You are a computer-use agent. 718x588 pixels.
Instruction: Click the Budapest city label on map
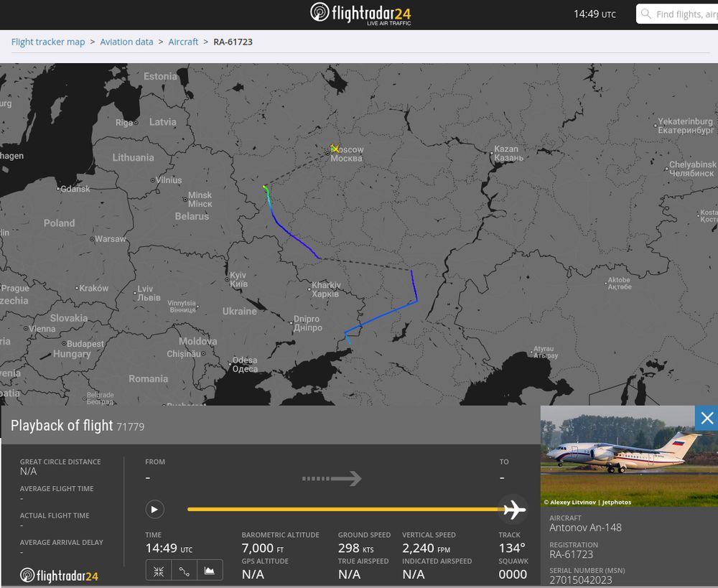click(x=85, y=343)
